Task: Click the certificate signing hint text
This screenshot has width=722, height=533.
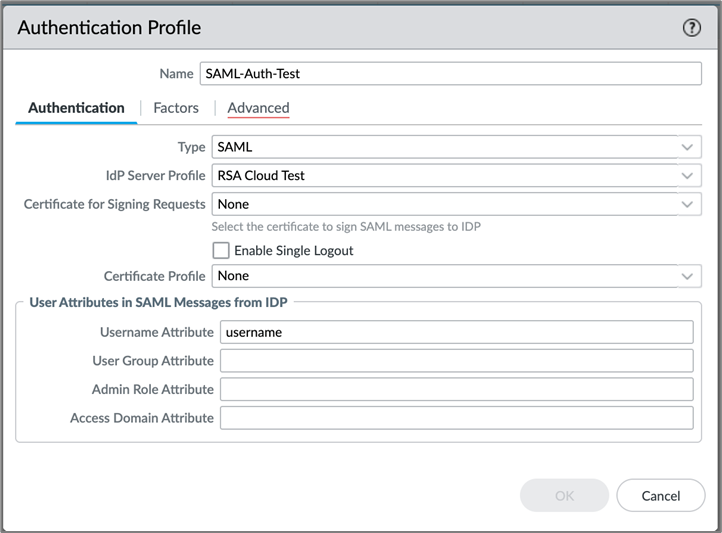Action: [346, 227]
